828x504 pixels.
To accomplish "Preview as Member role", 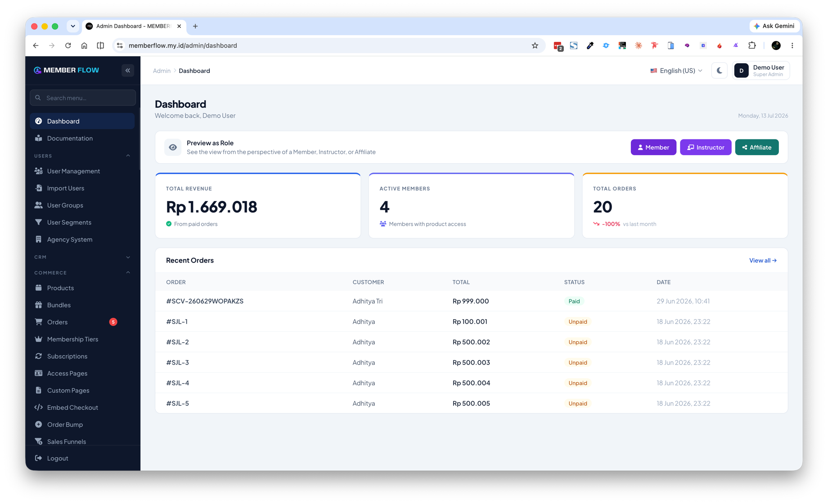I will (x=653, y=147).
